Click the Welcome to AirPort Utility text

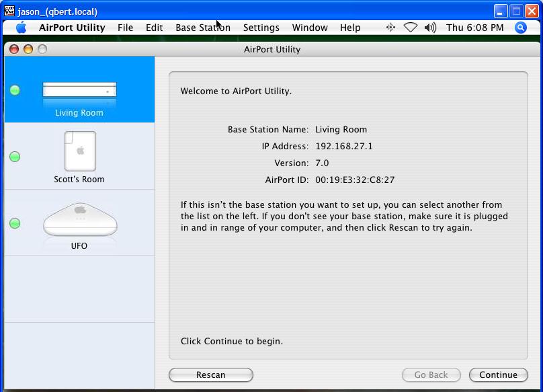(236, 91)
